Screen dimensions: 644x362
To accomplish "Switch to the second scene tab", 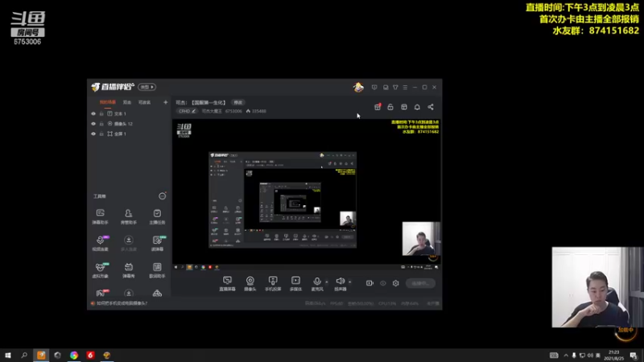I will (127, 103).
